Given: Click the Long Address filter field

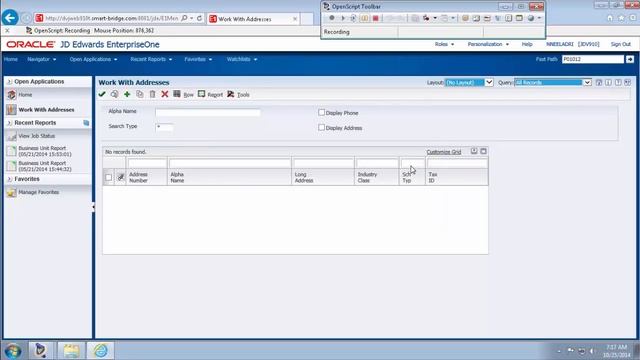Looking at the screenshot, I should click(x=323, y=163).
